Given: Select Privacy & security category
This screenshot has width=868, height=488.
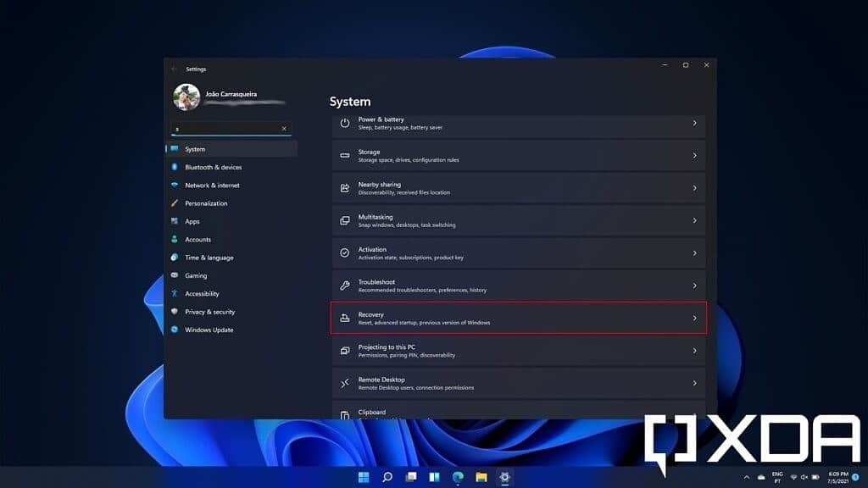Looking at the screenshot, I should (231, 312).
